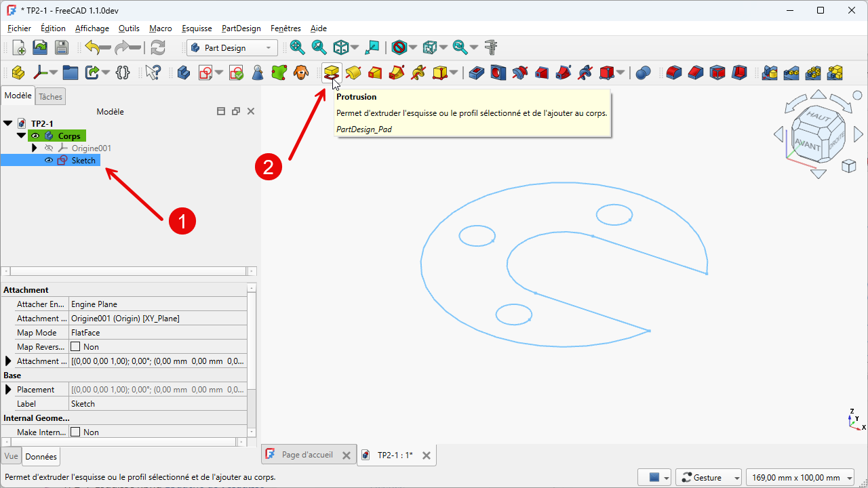Open the Gesture navigation style button
Image resolution: width=868 pixels, height=488 pixels.
pyautogui.click(x=709, y=478)
